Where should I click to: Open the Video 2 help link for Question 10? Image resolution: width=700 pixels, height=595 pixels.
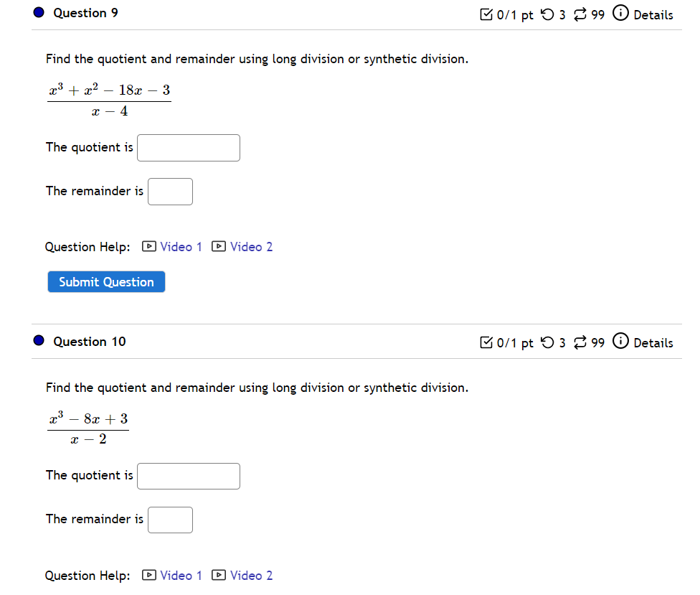[x=251, y=575]
